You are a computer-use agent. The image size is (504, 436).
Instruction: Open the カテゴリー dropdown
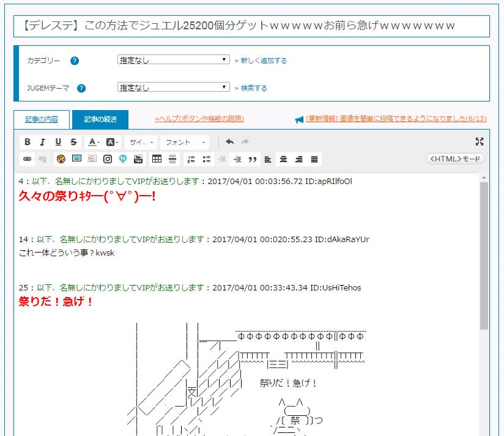pos(174,59)
